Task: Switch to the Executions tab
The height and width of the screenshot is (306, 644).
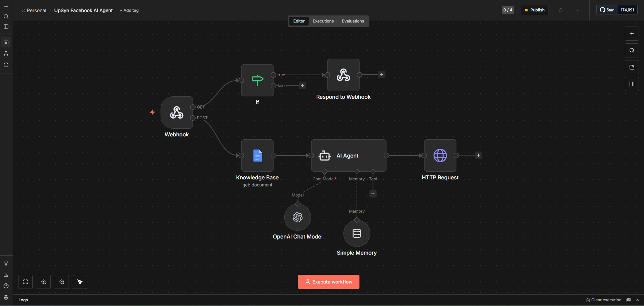Action: coord(323,21)
